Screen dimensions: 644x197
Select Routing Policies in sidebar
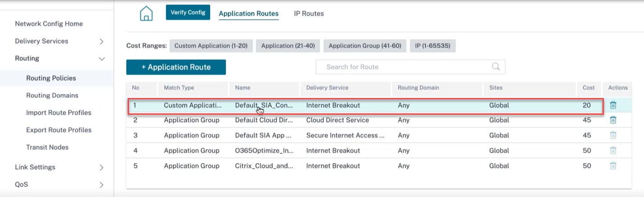tap(51, 78)
